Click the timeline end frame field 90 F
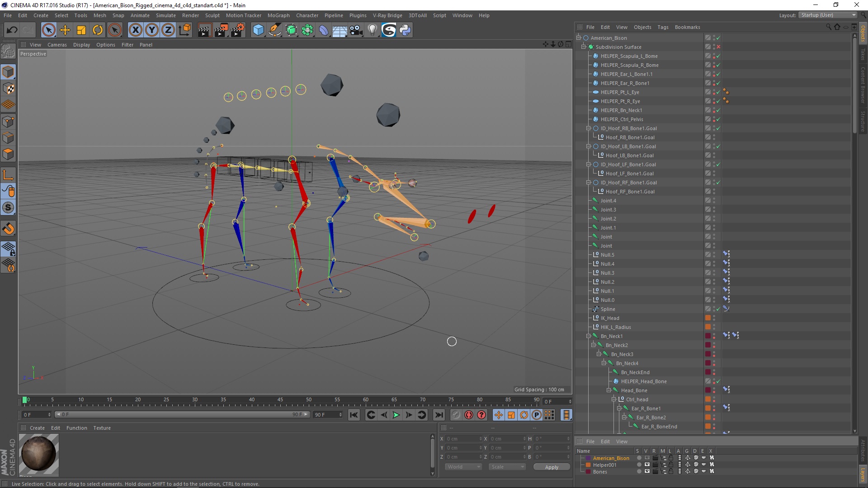Viewport: 868px width, 488px height. click(x=328, y=415)
